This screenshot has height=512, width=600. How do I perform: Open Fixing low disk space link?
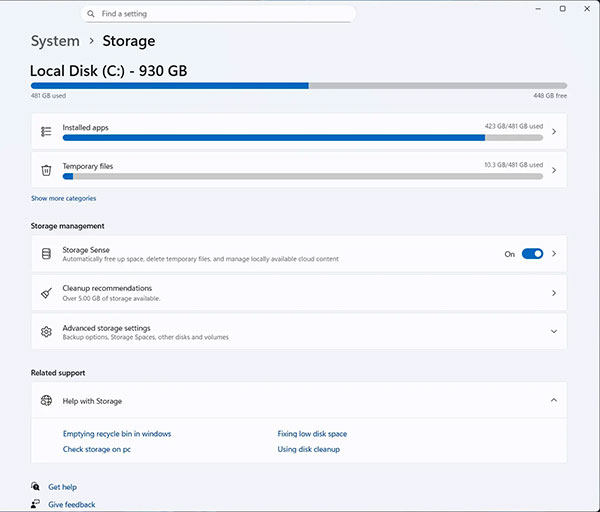pyautogui.click(x=312, y=434)
